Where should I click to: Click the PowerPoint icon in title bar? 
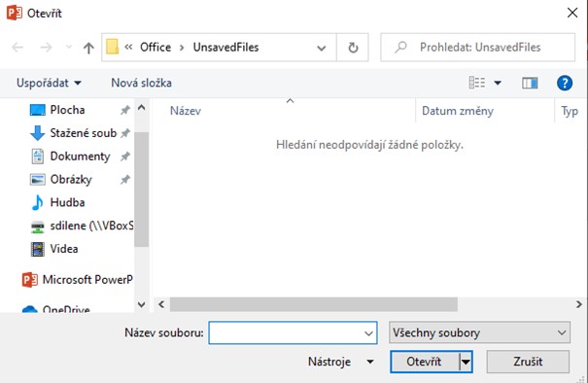[x=15, y=14]
